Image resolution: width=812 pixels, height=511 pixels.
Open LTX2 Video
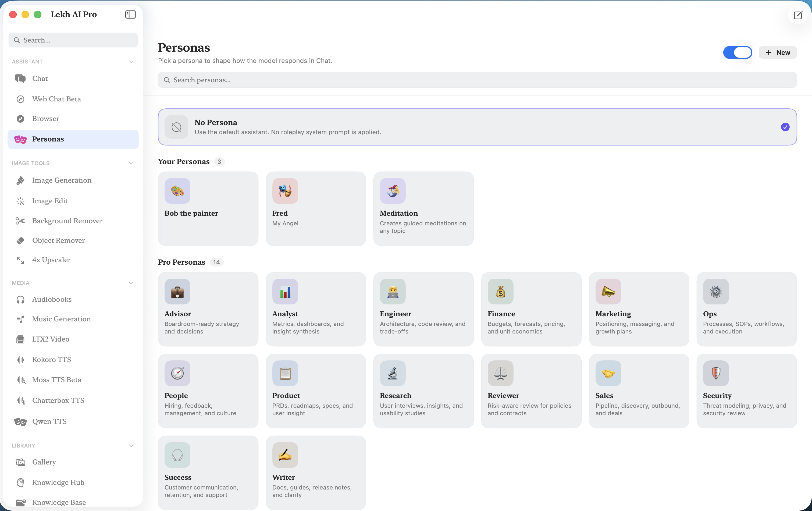73,339
